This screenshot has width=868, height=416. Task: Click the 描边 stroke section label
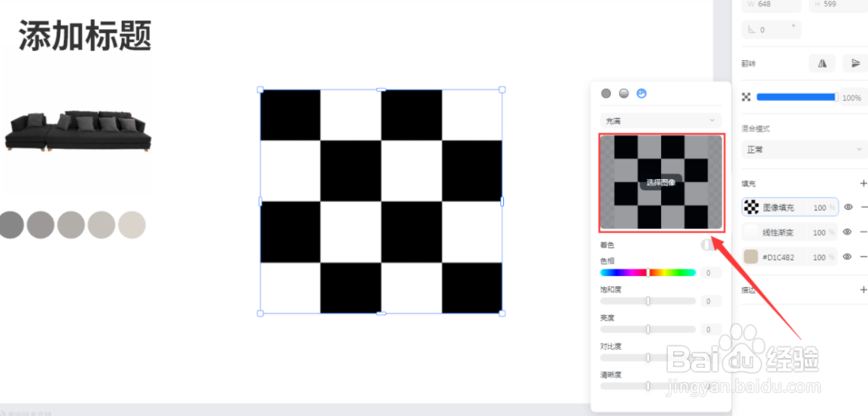tap(748, 290)
